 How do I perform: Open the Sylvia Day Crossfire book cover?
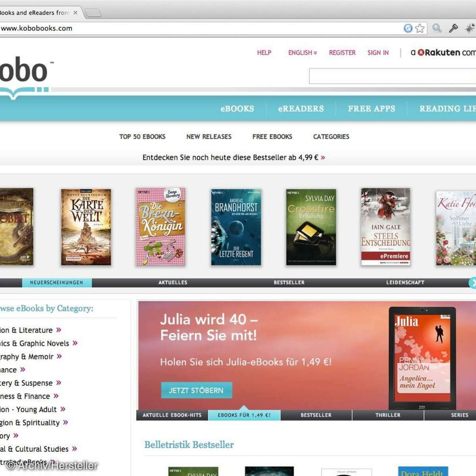(311, 227)
